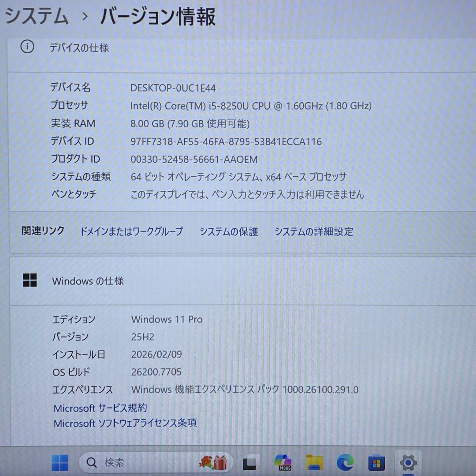Image resolution: width=476 pixels, height=476 pixels.
Task: Open Microsoft サービス規約
Action: tap(100, 408)
